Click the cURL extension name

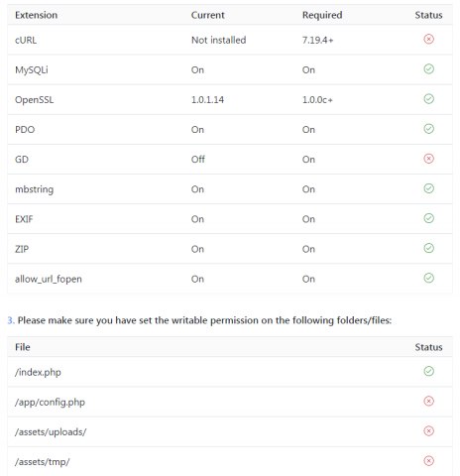(x=26, y=41)
